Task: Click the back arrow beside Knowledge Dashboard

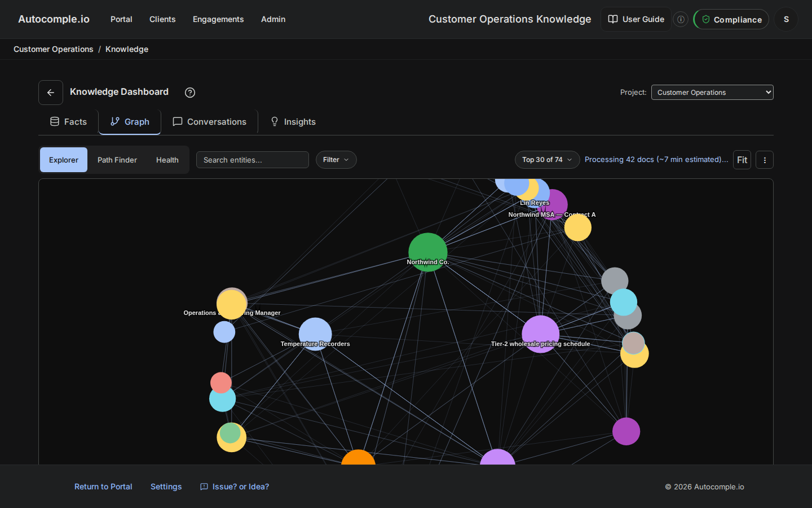Action: 51,93
